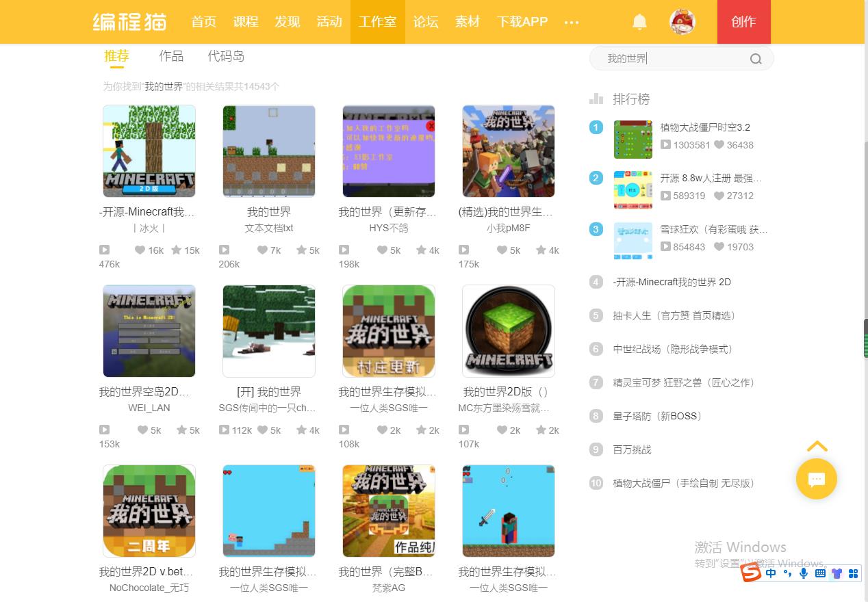The width and height of the screenshot is (868, 602).
Task: Open -开源-Minecraft我的世界 2D ranking entry
Action: [672, 282]
